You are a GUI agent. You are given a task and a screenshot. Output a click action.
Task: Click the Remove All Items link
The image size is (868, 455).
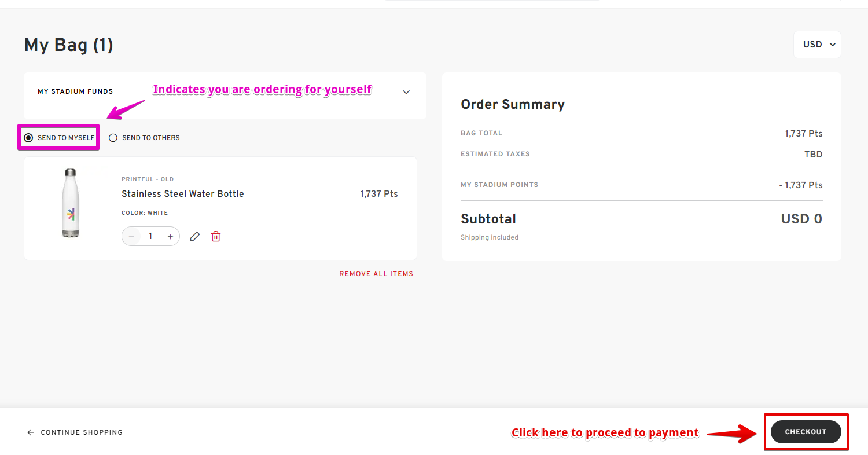376,274
